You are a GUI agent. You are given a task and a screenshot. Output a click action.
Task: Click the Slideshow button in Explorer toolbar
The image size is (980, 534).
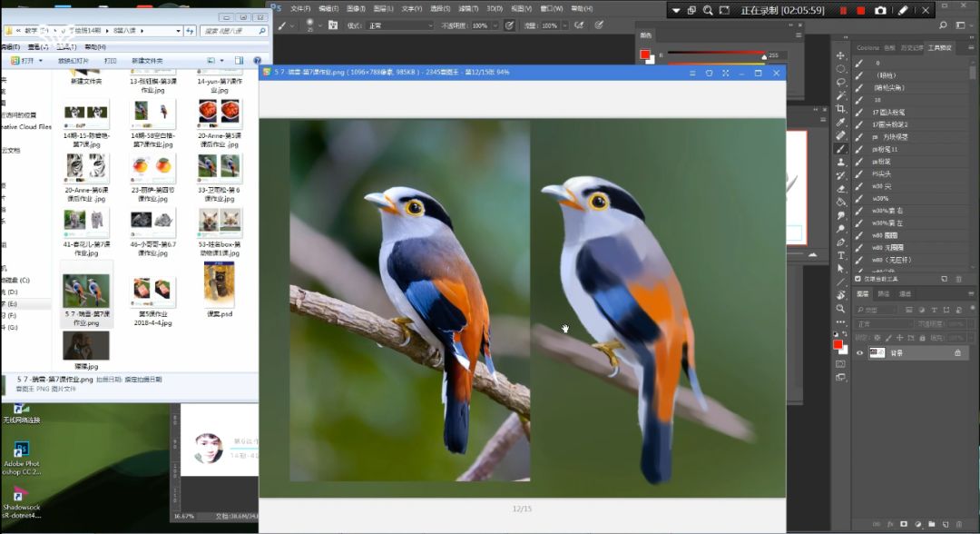(x=73, y=61)
